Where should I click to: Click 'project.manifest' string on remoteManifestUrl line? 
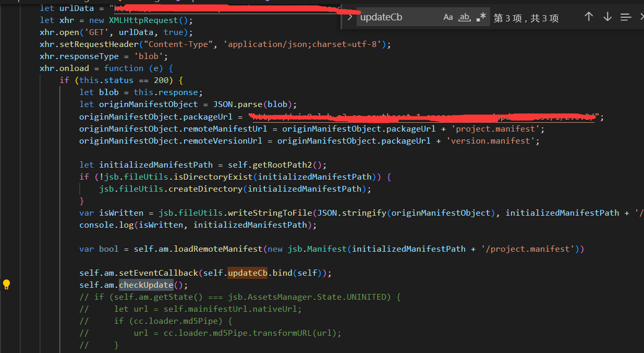click(x=495, y=128)
